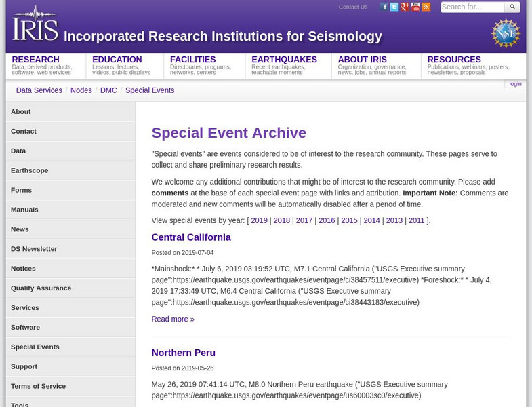Image resolution: width=532 pixels, height=407 pixels.
Task: View special events for 2016
Action: [x=327, y=220]
